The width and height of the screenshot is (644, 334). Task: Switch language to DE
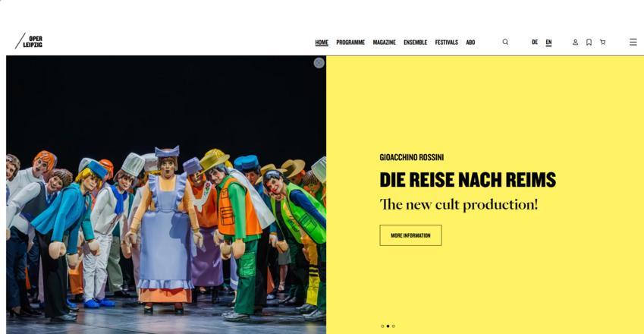(535, 42)
